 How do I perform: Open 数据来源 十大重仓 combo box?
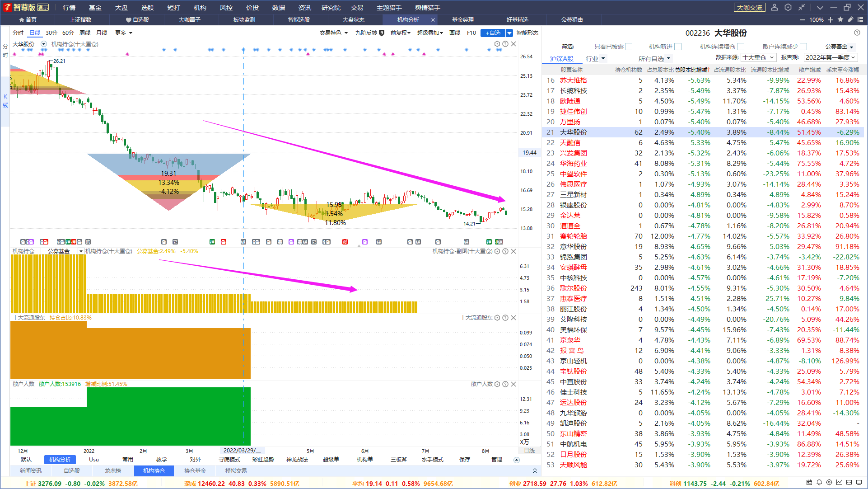tap(759, 57)
